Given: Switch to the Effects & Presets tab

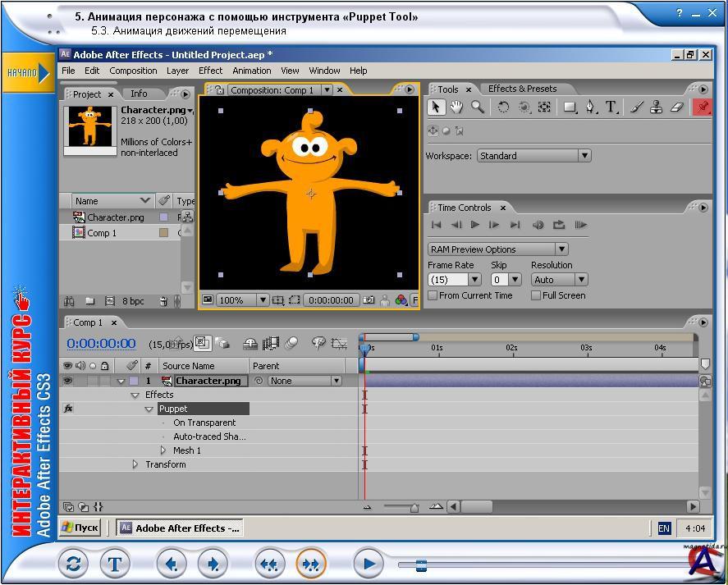Looking at the screenshot, I should coord(522,89).
